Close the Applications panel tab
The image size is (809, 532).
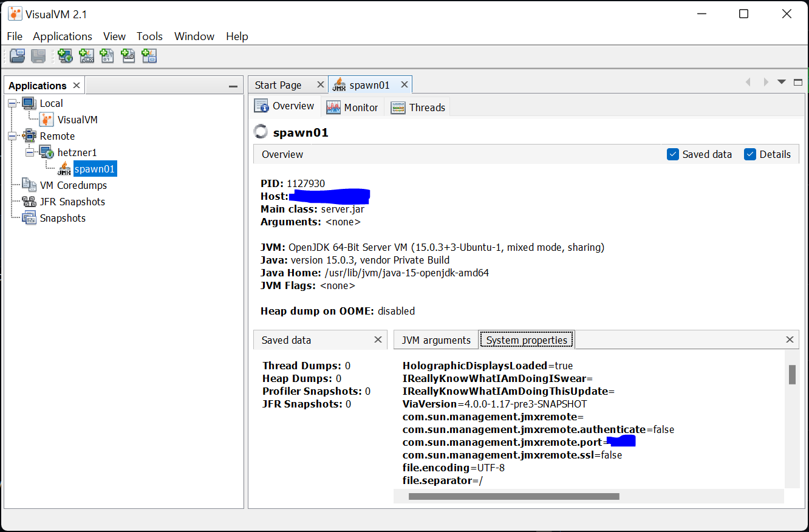pos(76,86)
